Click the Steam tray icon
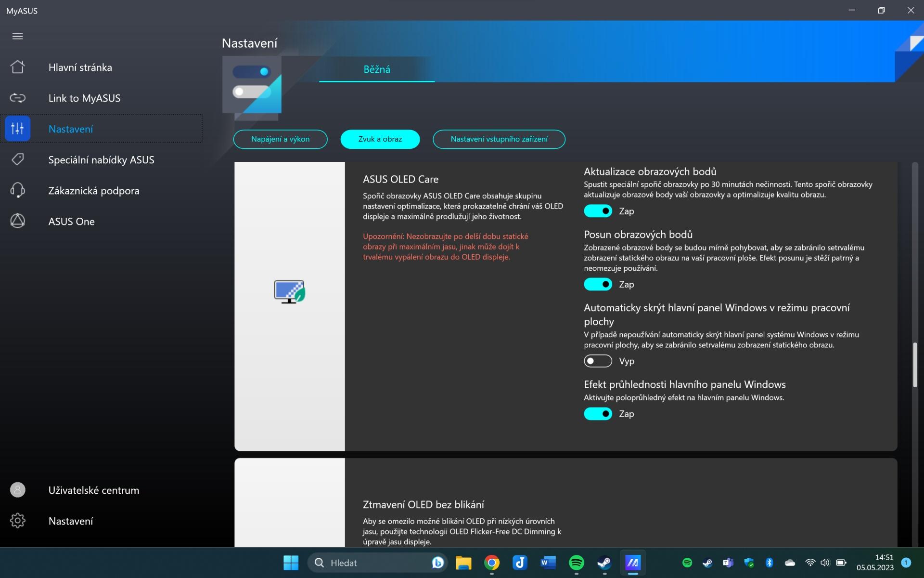Viewport: 924px width, 578px height. [x=707, y=563]
